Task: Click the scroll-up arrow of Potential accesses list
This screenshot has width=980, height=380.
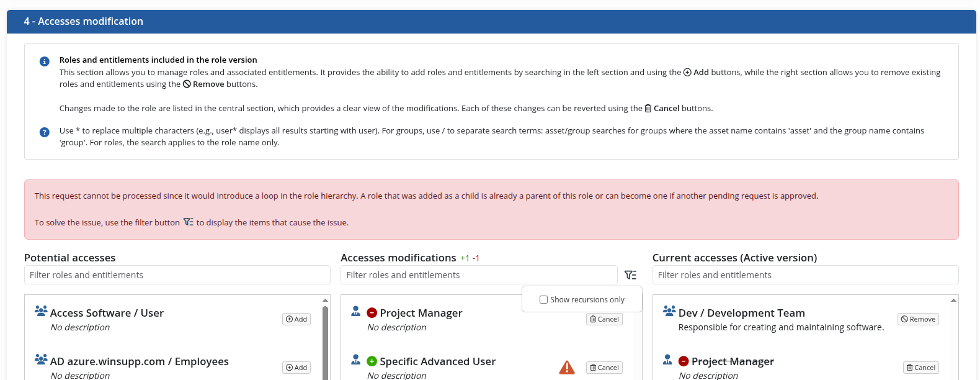Action: point(326,301)
